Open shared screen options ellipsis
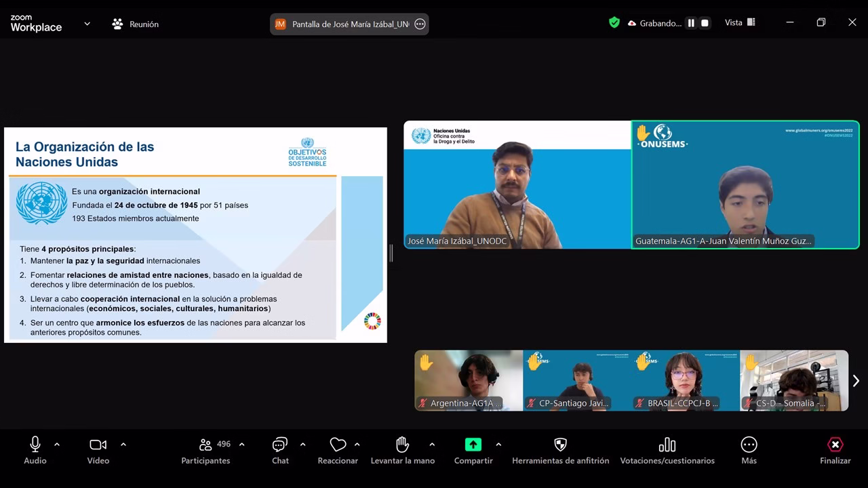This screenshot has height=488, width=868. [x=420, y=24]
